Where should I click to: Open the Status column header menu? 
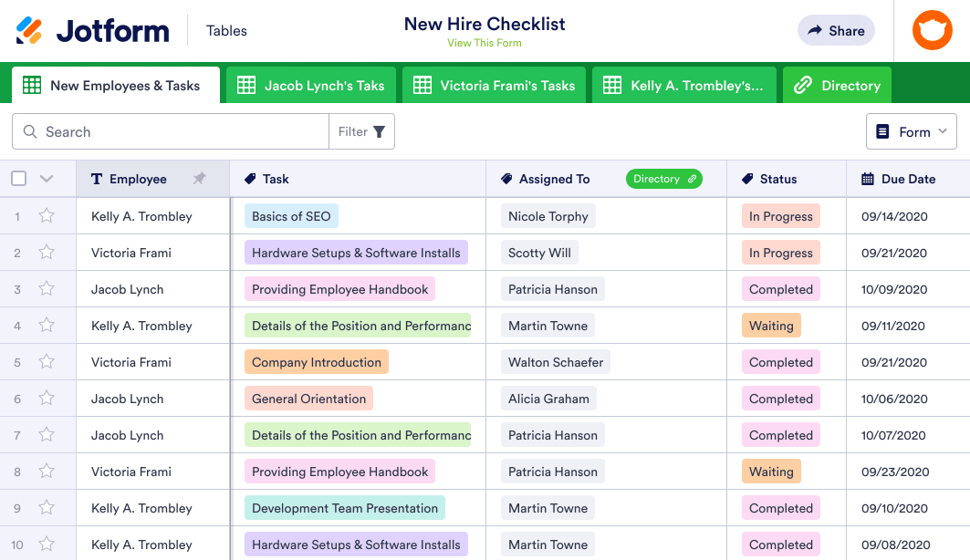(777, 180)
